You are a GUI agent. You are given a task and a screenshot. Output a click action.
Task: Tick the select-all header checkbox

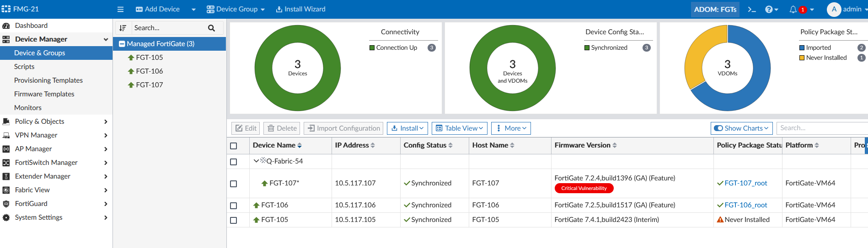coord(234,146)
